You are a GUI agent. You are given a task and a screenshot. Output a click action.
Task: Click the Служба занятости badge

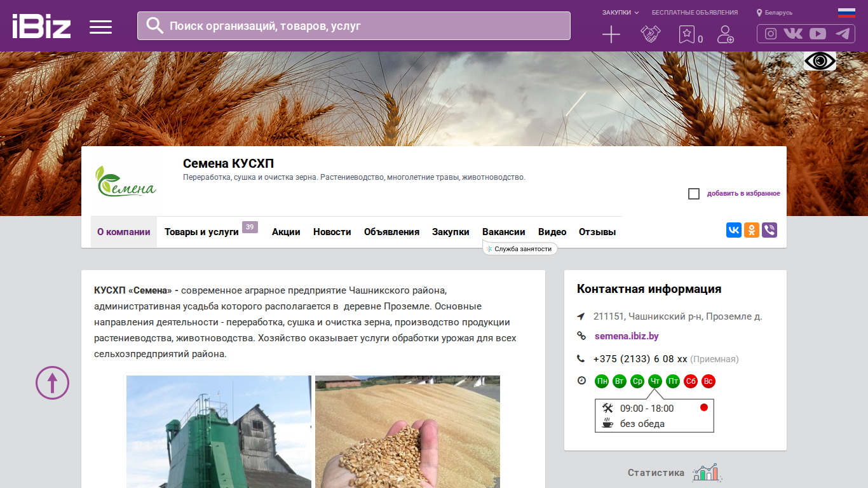tap(520, 249)
